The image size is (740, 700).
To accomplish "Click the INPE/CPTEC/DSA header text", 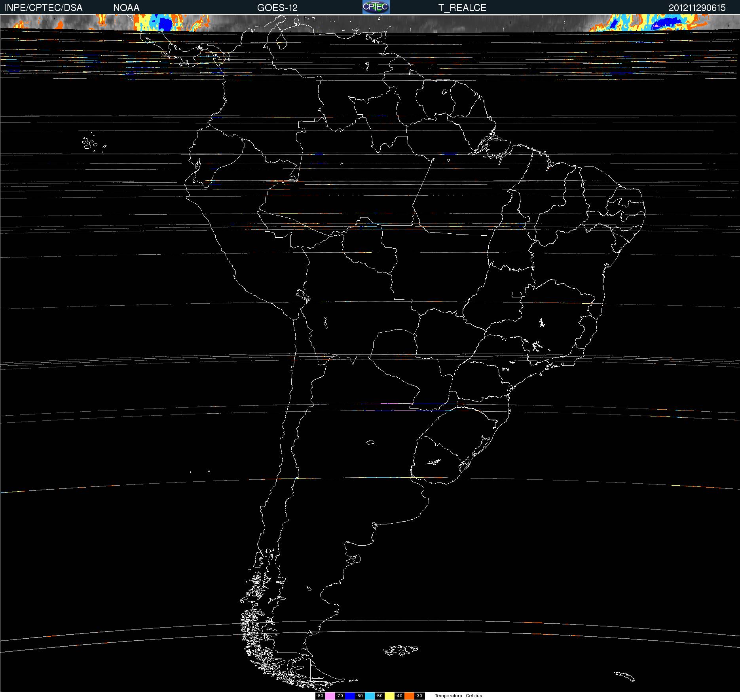I will pos(43,8).
